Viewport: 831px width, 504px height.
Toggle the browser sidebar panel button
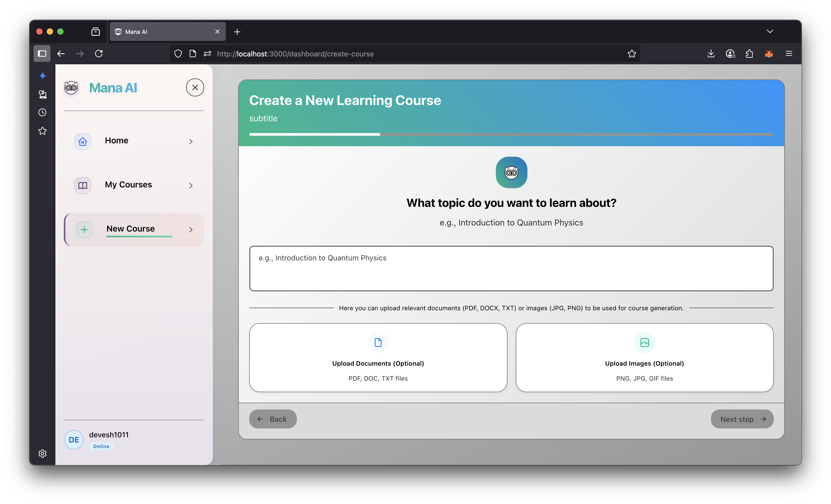[x=42, y=54]
